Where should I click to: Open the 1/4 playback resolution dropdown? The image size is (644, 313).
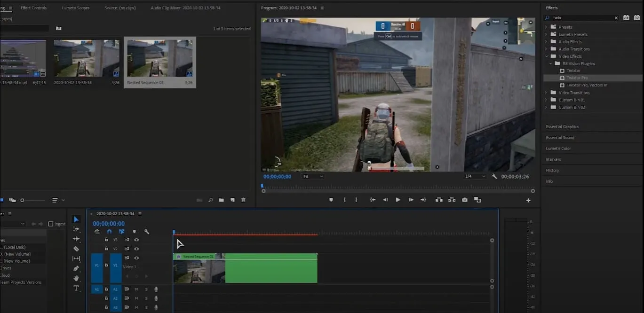(475, 176)
